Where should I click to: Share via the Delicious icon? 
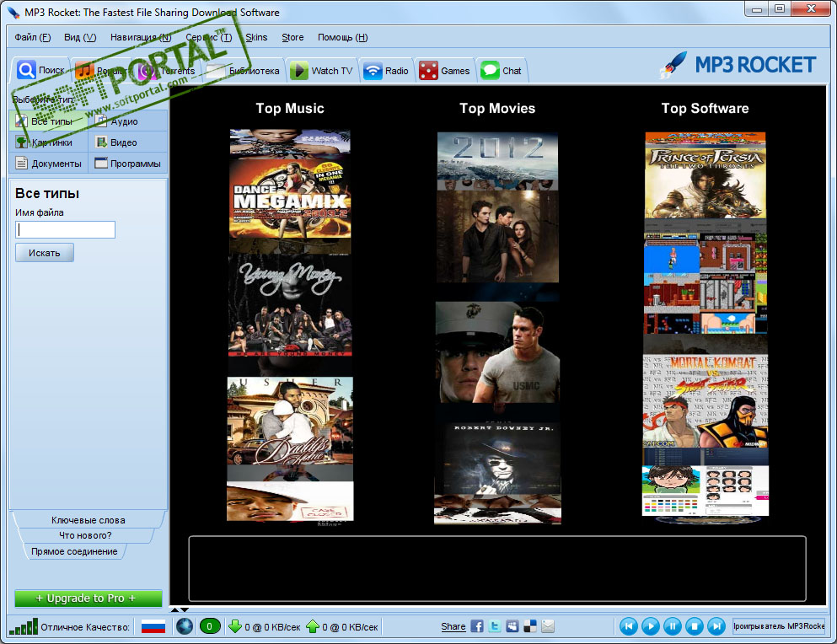pos(530,626)
